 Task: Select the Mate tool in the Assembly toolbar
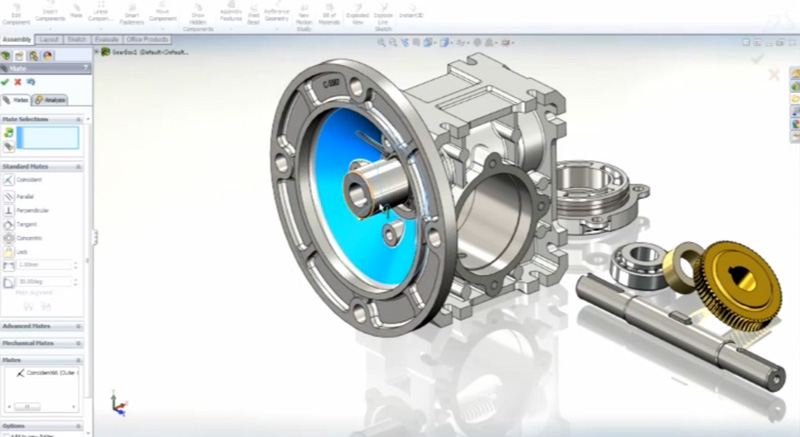76,11
